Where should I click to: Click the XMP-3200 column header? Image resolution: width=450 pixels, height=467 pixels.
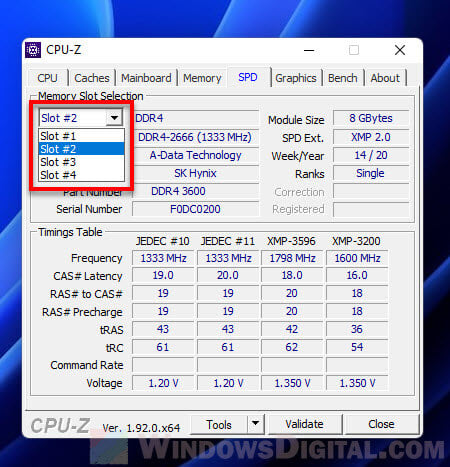356,241
